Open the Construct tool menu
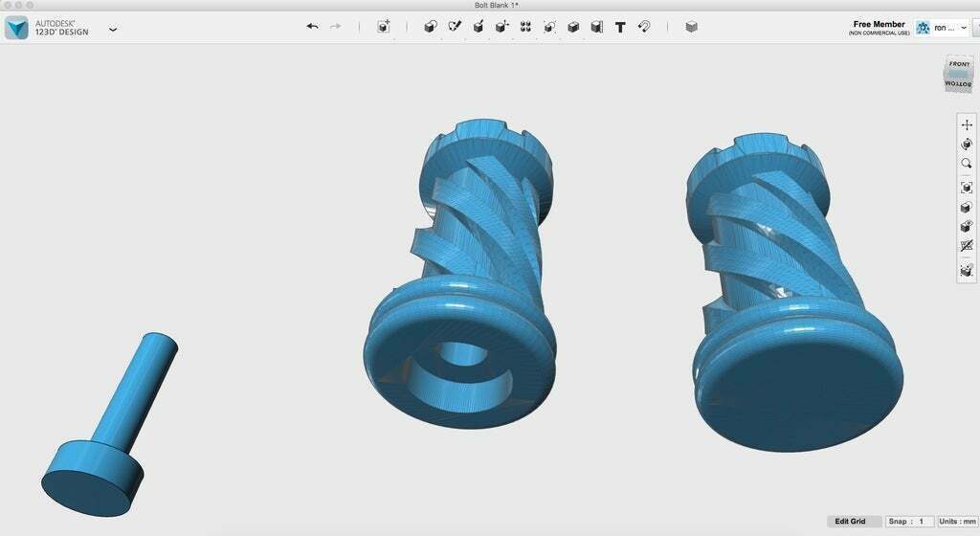The width and height of the screenshot is (980, 536). click(479, 26)
